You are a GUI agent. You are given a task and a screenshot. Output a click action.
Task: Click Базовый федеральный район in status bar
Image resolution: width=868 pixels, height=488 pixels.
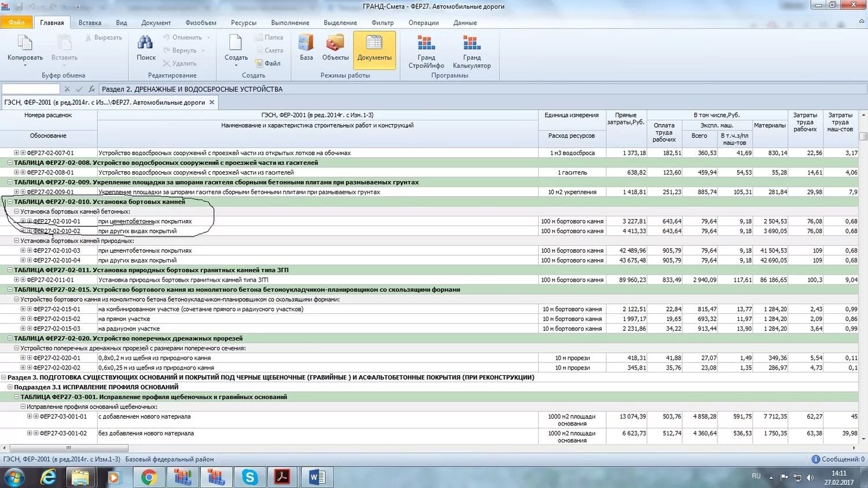(170, 459)
